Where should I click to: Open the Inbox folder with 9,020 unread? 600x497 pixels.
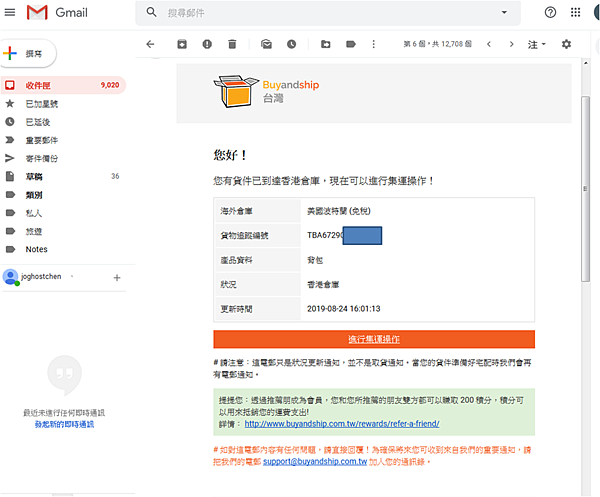(63, 85)
